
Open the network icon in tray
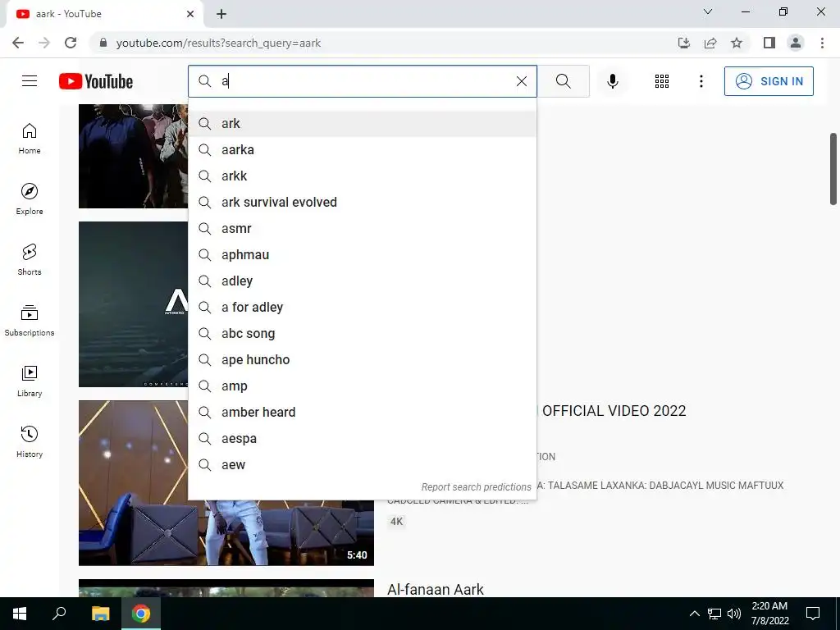(714, 614)
